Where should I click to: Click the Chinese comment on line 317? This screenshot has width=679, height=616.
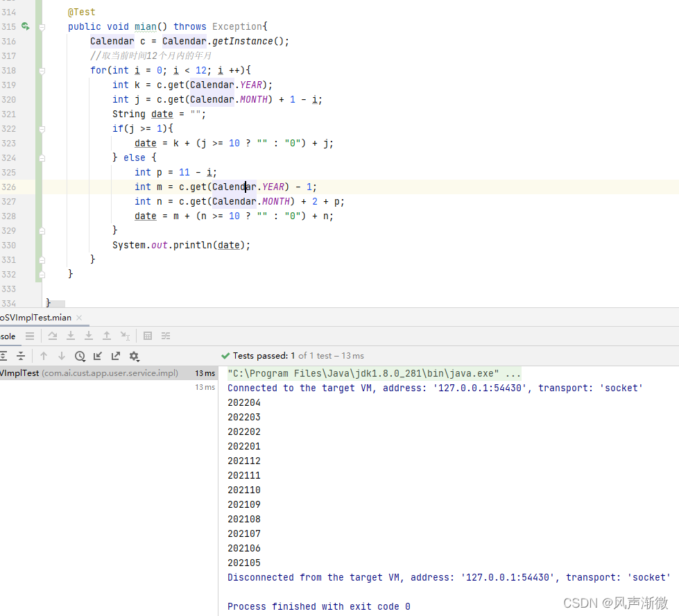point(151,56)
